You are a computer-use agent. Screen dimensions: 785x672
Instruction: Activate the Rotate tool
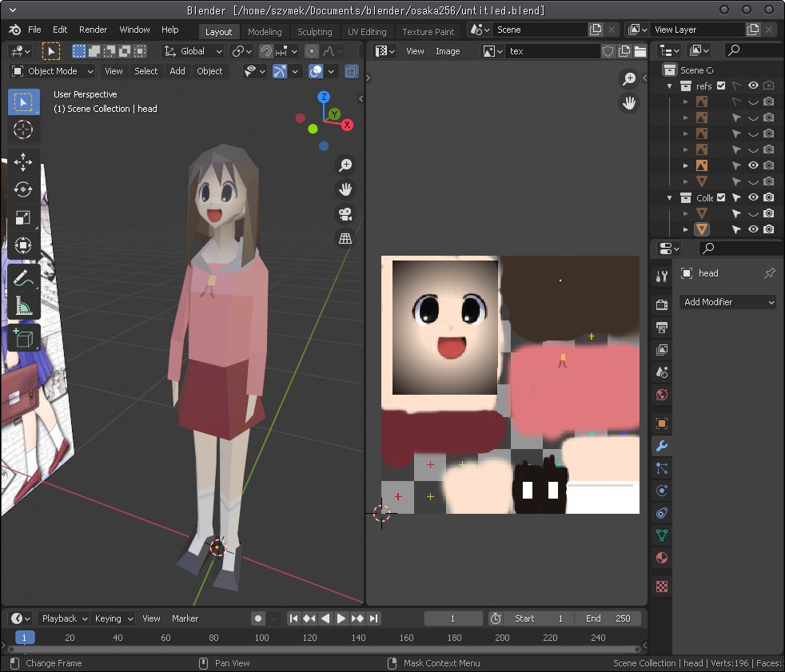23,189
